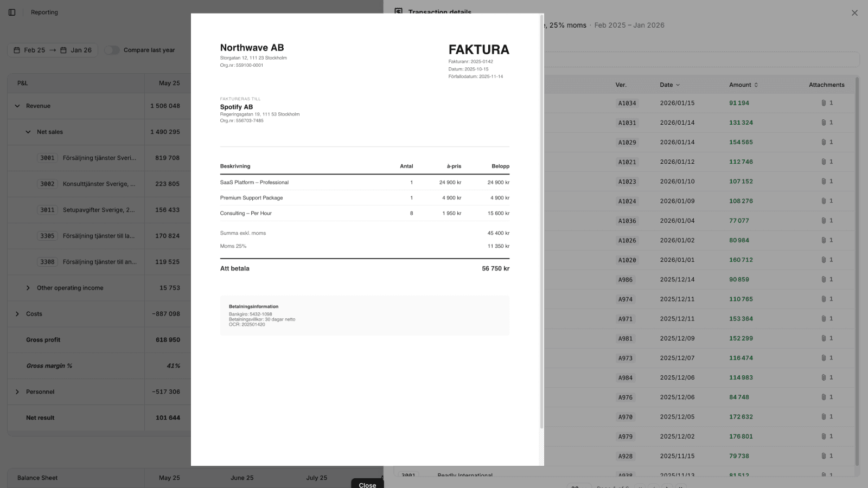Viewport: 868px width, 488px height.
Task: Enable the Compare last year switch
Action: pyautogui.click(x=112, y=50)
